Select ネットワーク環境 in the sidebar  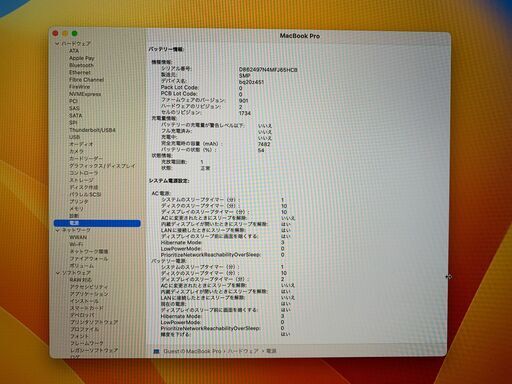(89, 252)
